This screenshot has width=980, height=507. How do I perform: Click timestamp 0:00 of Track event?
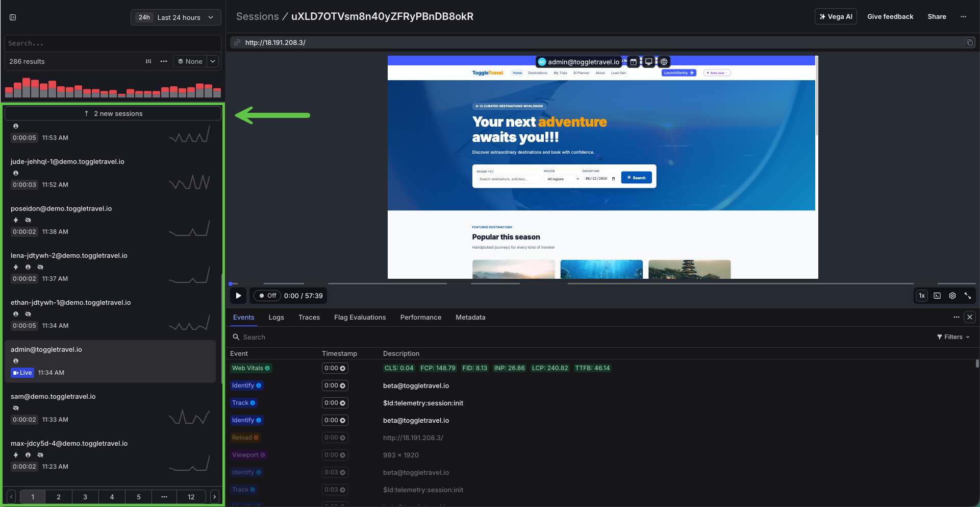pos(335,403)
